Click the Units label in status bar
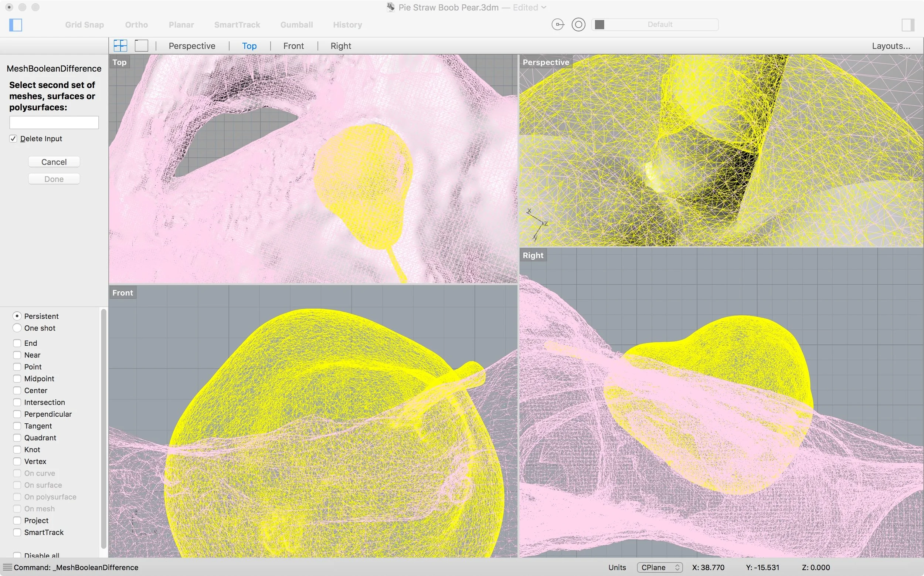This screenshot has height=576, width=924. (617, 567)
